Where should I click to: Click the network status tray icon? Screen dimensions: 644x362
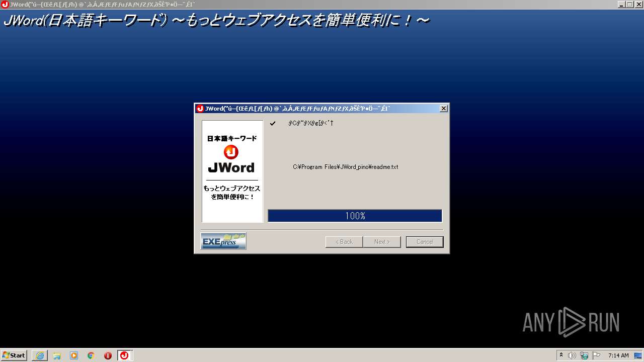[584, 355]
